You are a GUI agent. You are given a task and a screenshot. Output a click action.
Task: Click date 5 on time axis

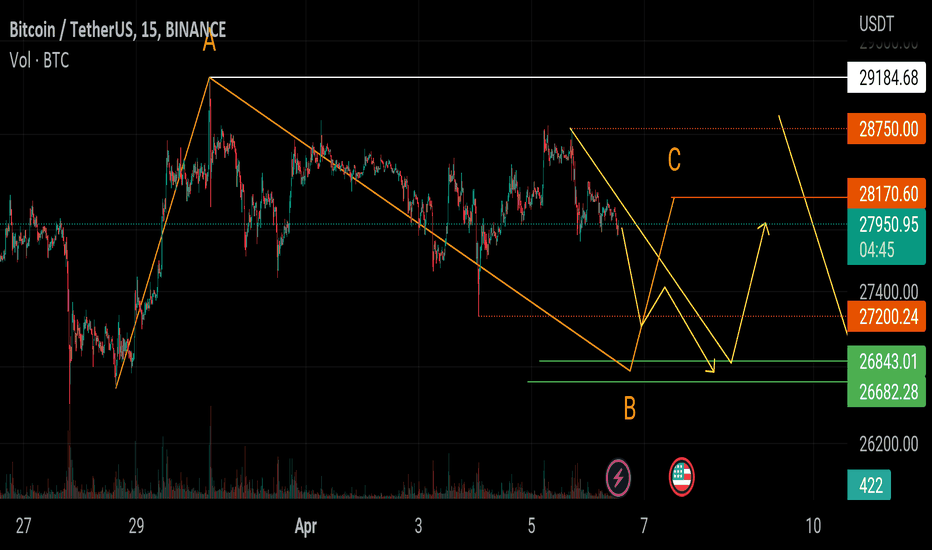[531, 526]
